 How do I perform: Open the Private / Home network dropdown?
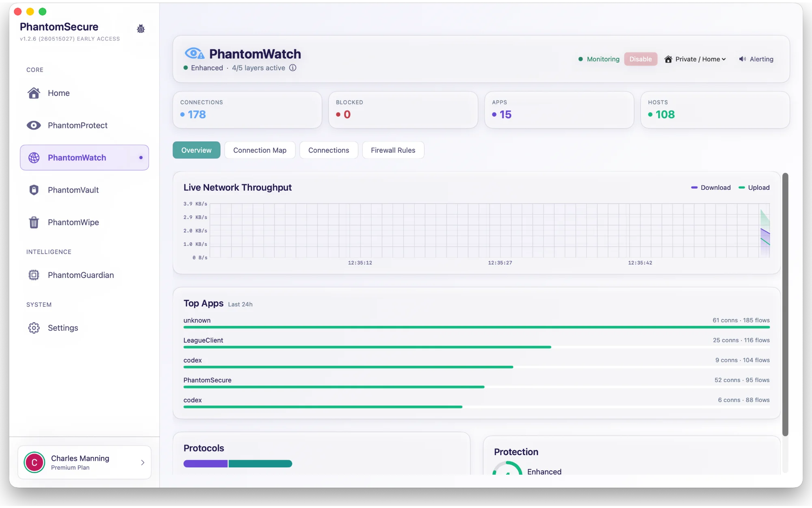695,59
